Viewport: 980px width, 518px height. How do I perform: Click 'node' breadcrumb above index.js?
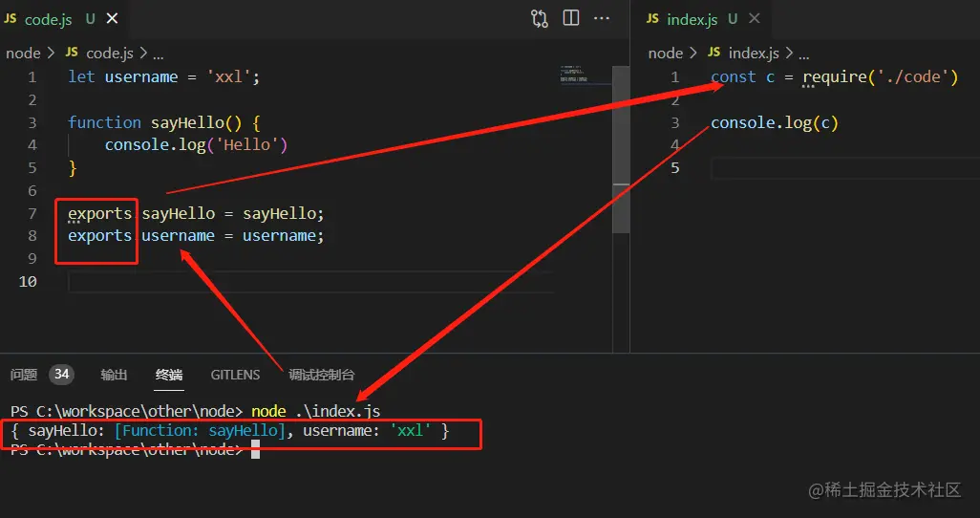[665, 54]
